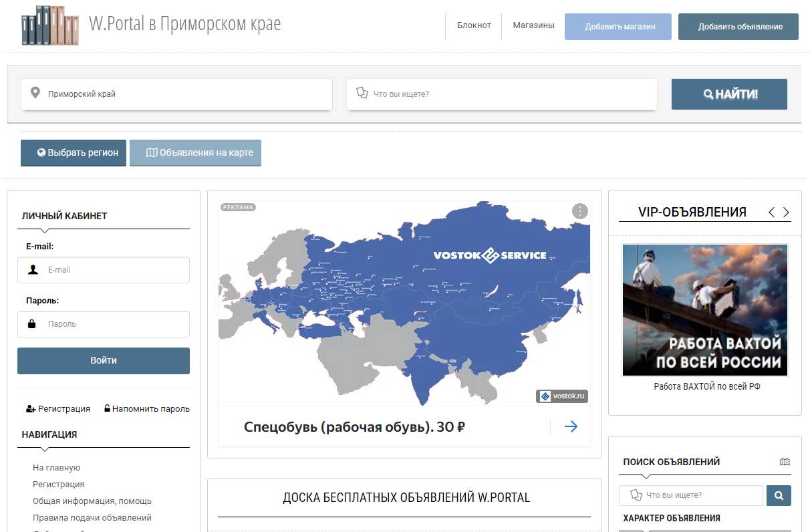
Task: Click the tag icon in main search field
Action: pos(362,93)
